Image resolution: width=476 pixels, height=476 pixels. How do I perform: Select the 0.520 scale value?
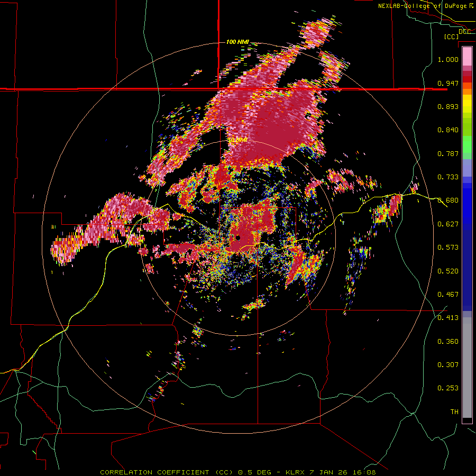tap(448, 271)
